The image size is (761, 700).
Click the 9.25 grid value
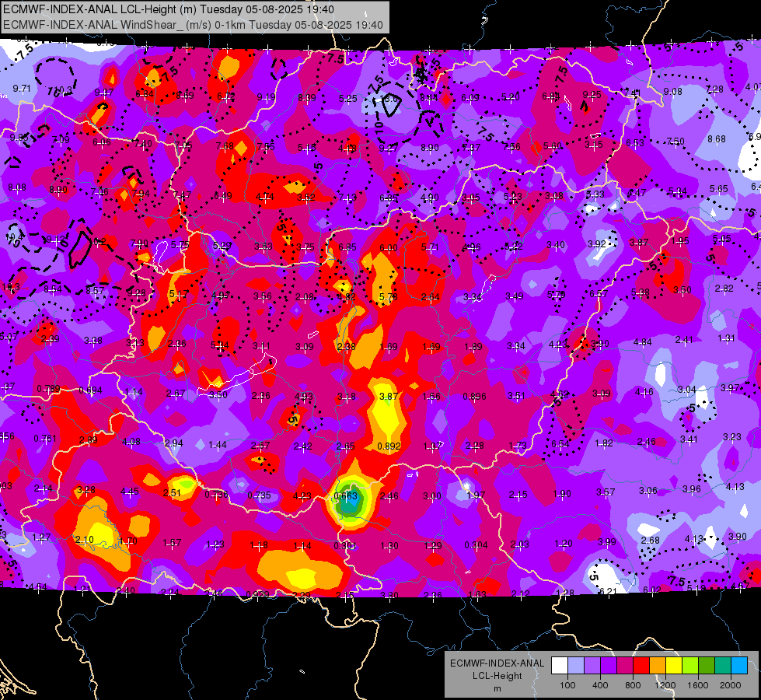point(592,95)
